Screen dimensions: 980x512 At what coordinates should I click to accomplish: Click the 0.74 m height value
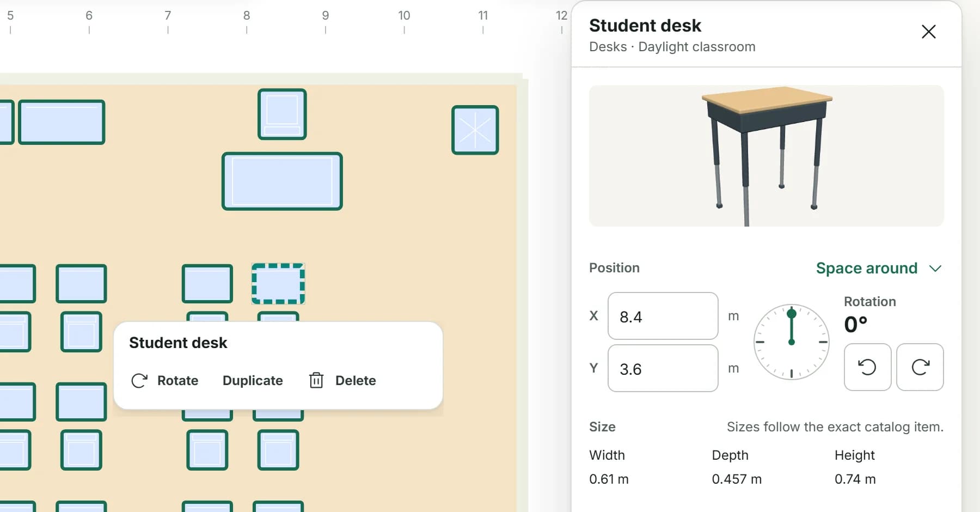coord(855,479)
